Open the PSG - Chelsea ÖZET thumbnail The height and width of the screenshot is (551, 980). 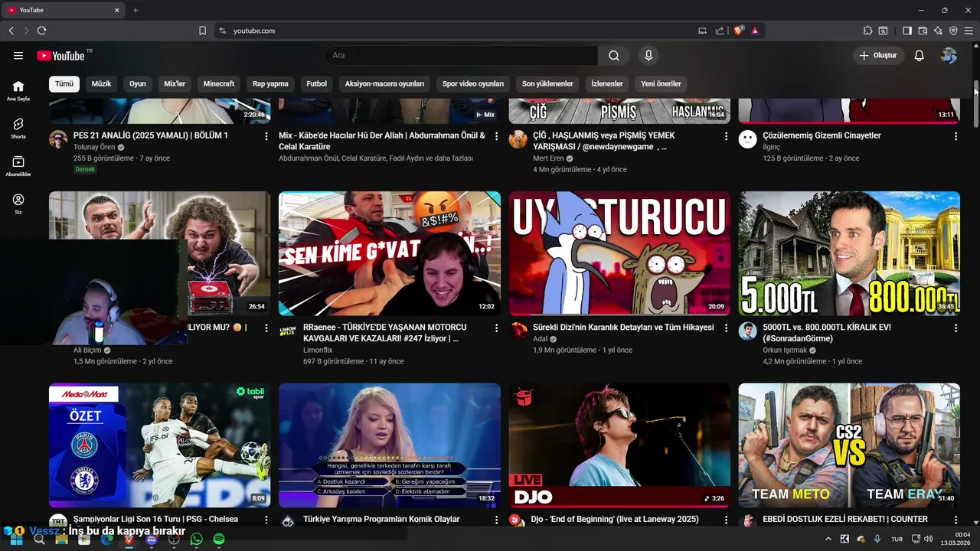coord(159,445)
